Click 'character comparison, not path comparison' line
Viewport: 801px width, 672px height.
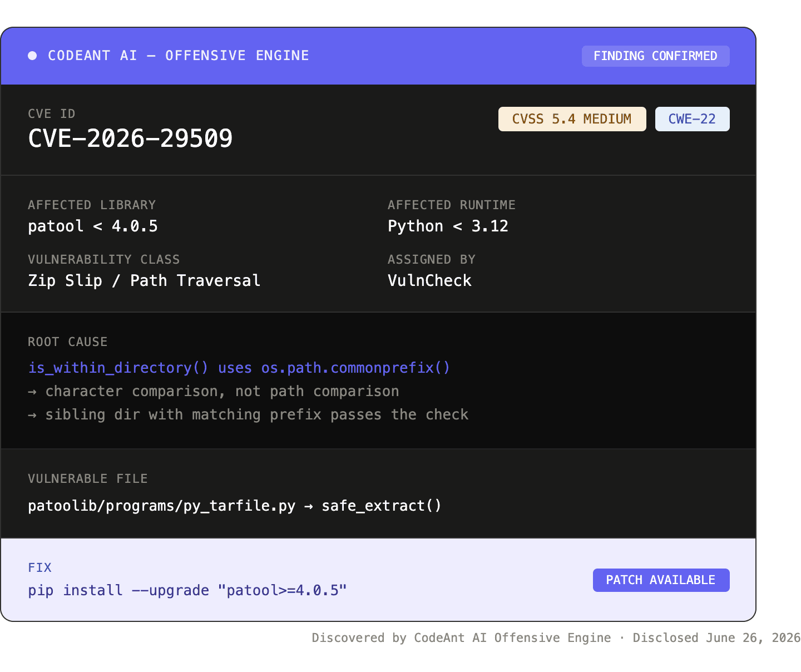click(x=214, y=392)
